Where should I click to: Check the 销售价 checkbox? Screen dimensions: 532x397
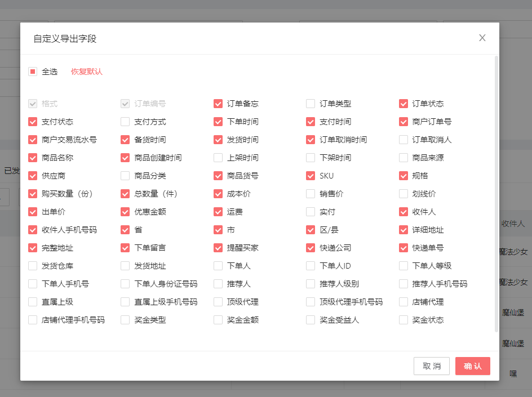[x=311, y=194]
